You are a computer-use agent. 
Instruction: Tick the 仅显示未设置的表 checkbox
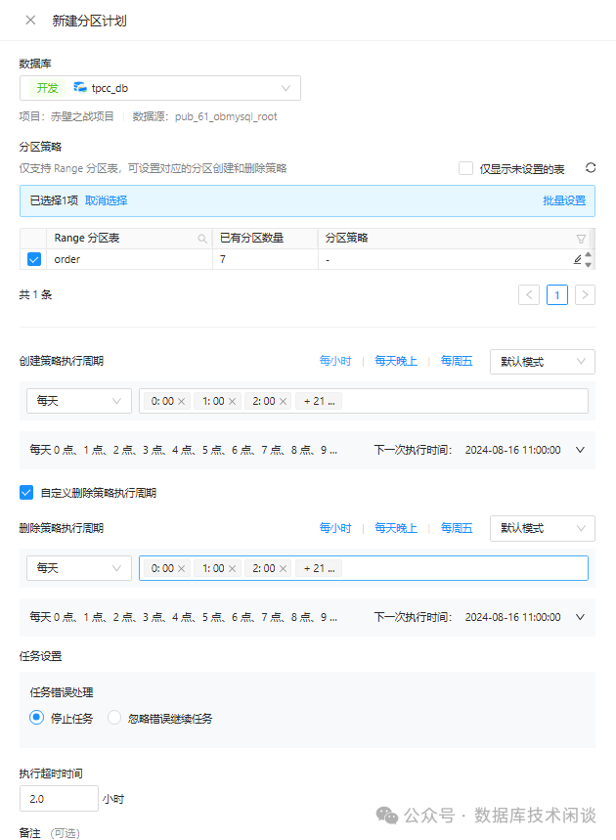click(465, 169)
